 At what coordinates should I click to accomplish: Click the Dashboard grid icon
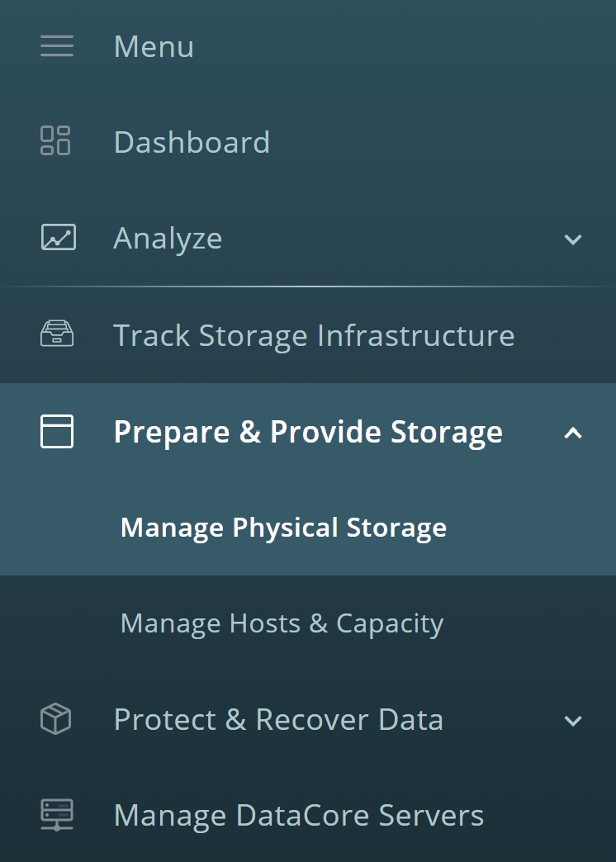[55, 140]
